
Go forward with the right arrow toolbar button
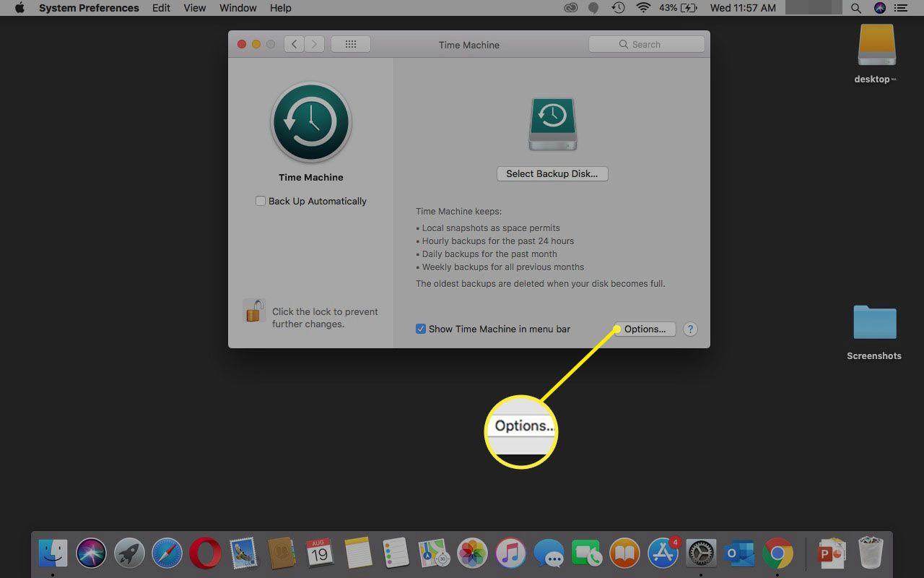[314, 44]
